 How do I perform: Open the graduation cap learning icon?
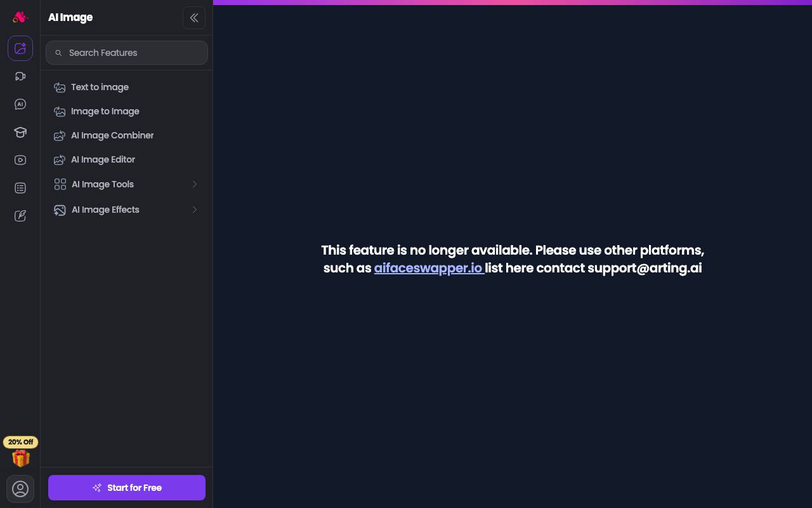pos(20,132)
